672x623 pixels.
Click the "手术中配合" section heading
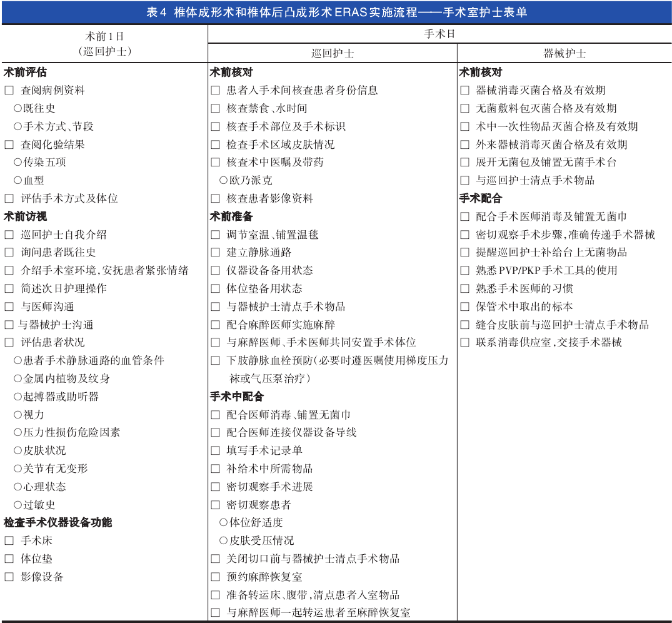236,397
